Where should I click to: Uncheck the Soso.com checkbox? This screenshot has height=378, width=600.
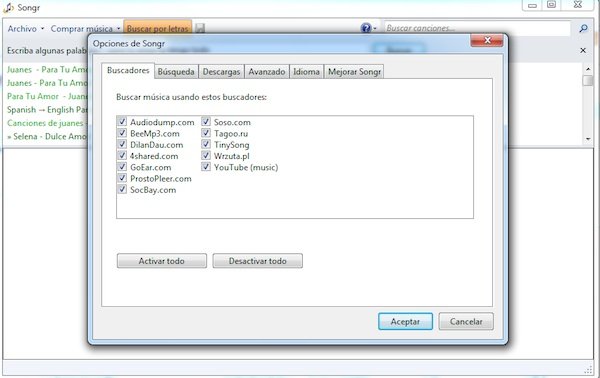click(x=206, y=122)
